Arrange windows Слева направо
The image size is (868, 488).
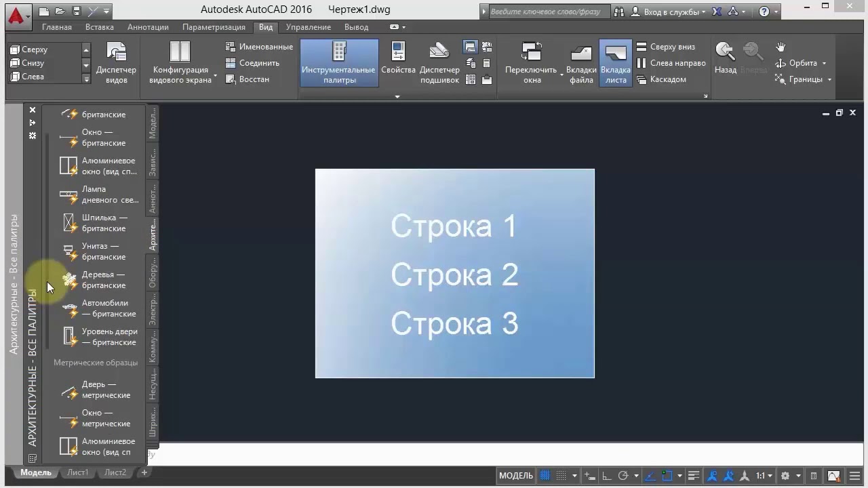click(671, 63)
